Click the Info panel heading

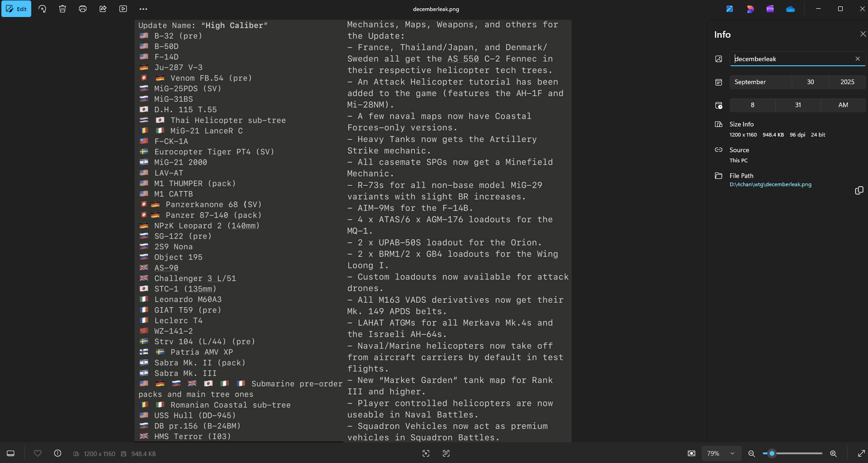coord(722,34)
